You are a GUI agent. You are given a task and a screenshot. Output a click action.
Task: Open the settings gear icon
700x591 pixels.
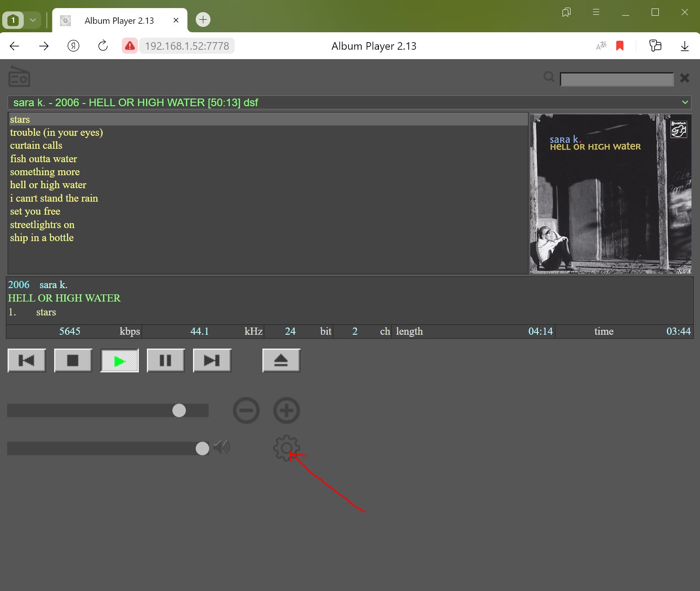coord(286,447)
